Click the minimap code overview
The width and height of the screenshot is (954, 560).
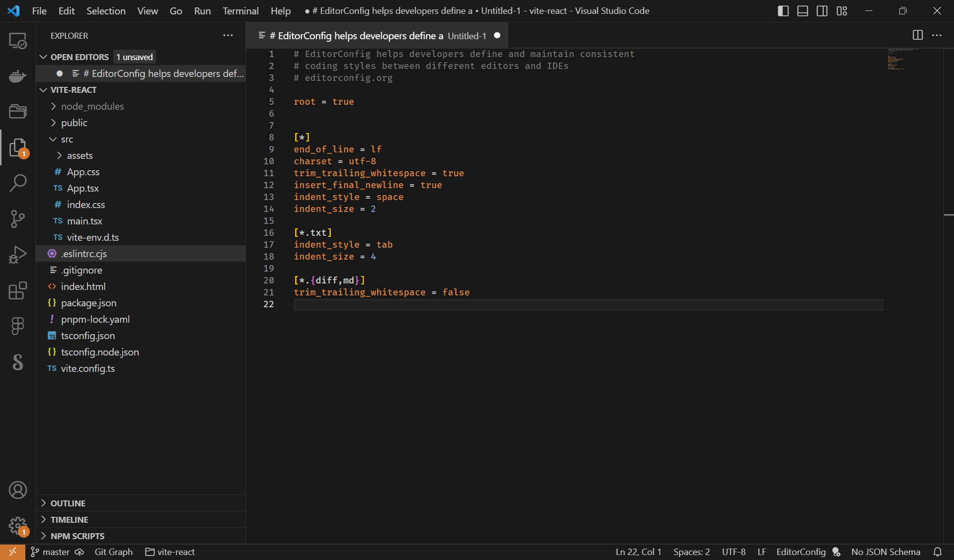click(x=903, y=59)
